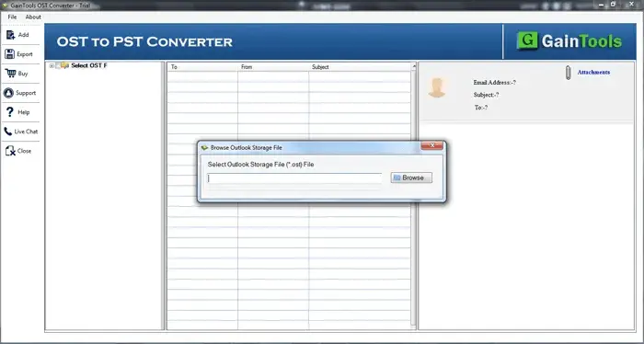Click the email list scrollbar up arrow
Viewport: 644px width, 344px height.
coord(414,66)
